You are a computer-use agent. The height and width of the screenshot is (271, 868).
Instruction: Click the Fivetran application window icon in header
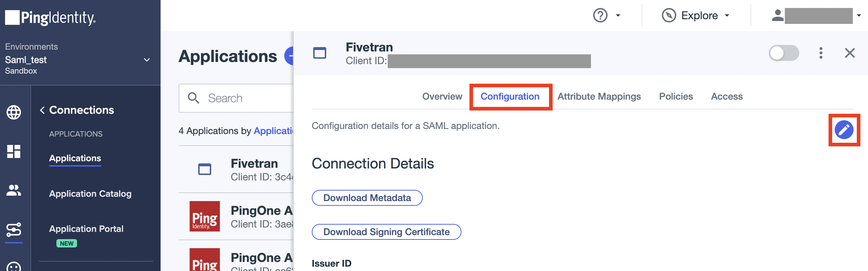(320, 53)
